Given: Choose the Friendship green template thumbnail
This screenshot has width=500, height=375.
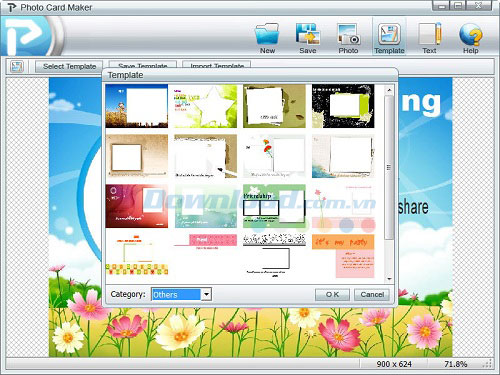Looking at the screenshot, I should pyautogui.click(x=274, y=206).
